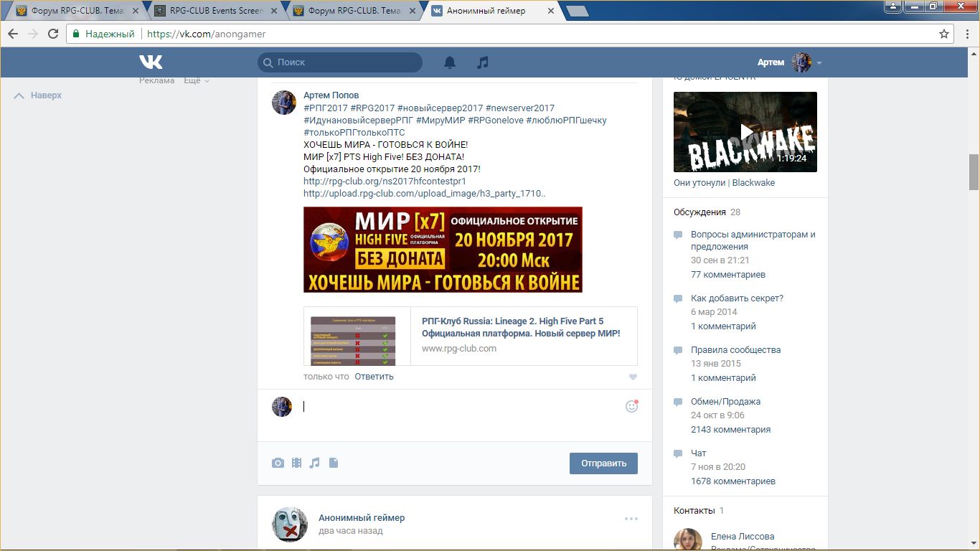The image size is (980, 551).
Task: Click hashtag #толькоРПГтолькоПТС
Action: (x=354, y=133)
